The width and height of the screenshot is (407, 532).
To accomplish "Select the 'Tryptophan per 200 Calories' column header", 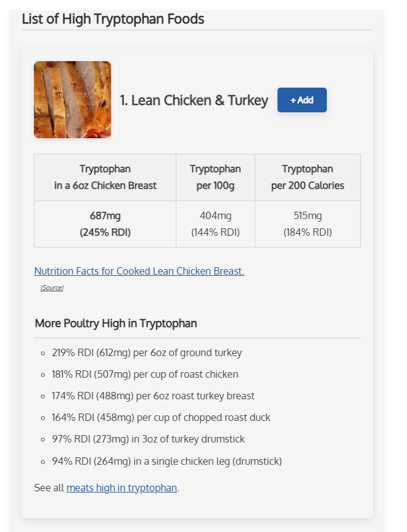I will point(308,178).
